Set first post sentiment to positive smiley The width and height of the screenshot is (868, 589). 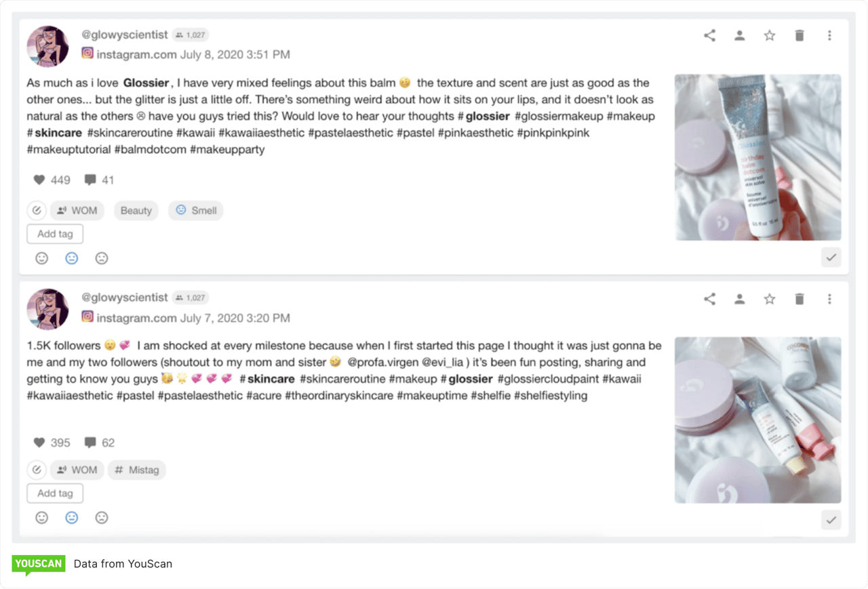point(42,258)
